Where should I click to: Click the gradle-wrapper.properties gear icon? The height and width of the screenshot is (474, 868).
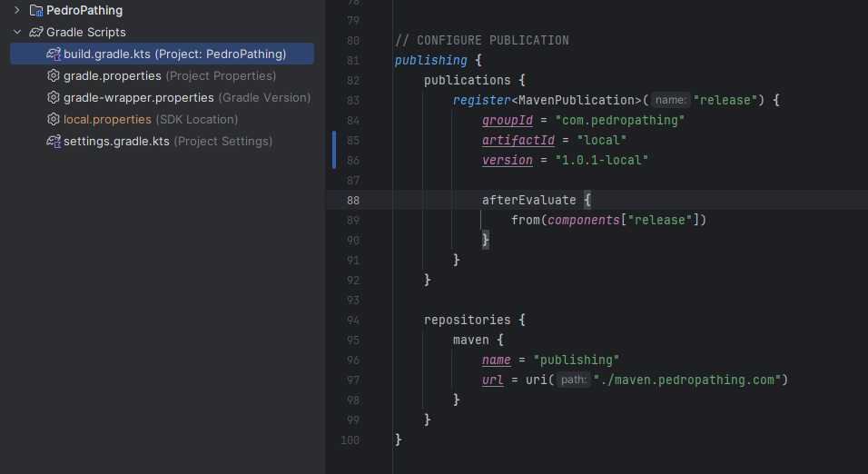[54, 97]
